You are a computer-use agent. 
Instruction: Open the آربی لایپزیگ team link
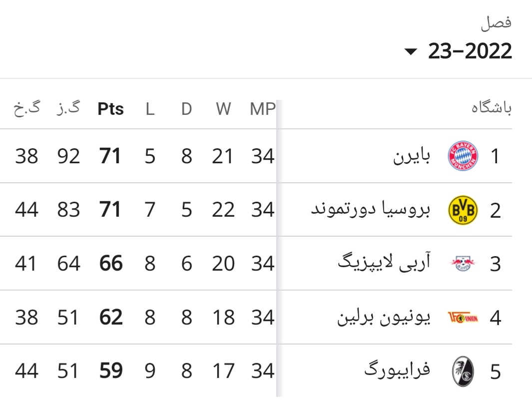click(x=384, y=263)
